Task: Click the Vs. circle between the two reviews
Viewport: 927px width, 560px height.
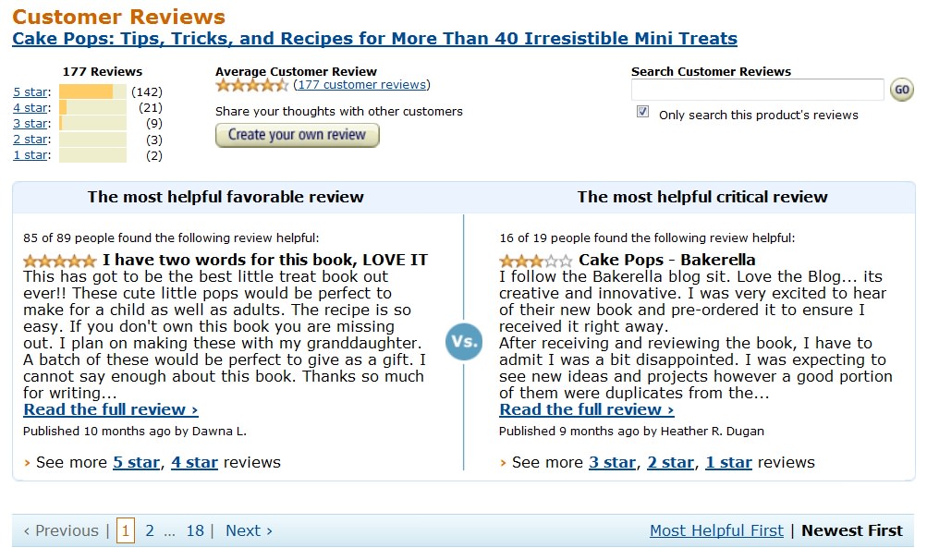Action: (464, 341)
